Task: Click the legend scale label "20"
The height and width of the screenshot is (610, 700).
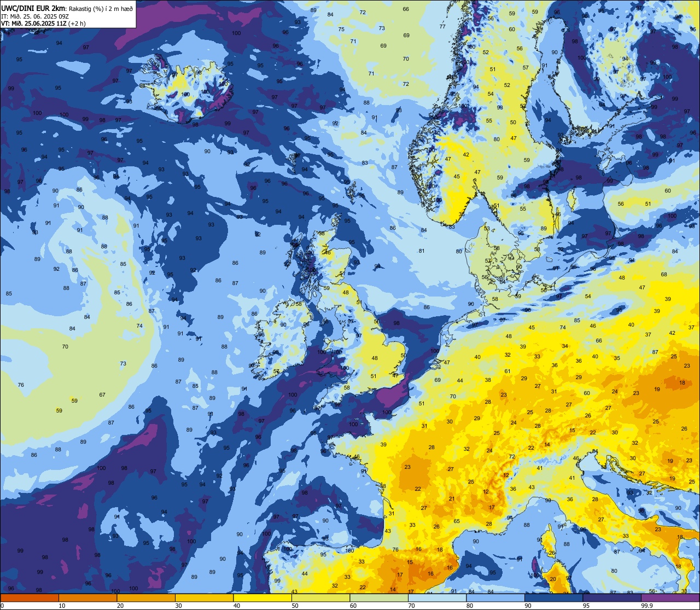Action: [120, 606]
